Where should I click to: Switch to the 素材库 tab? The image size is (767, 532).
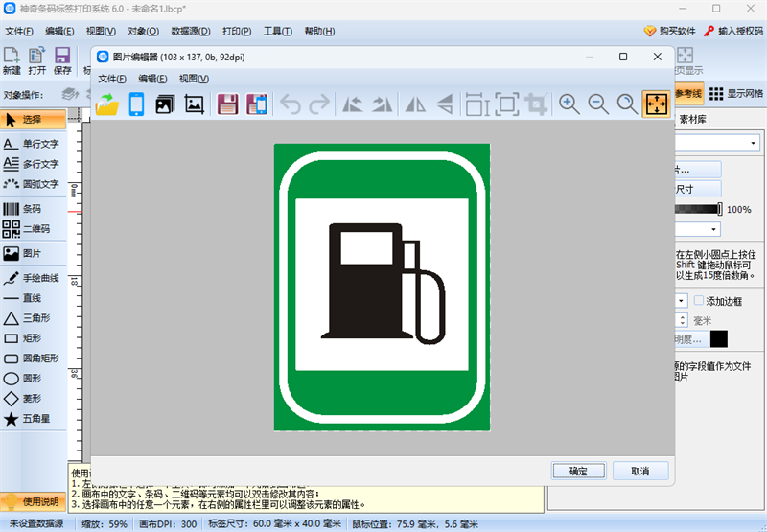692,120
